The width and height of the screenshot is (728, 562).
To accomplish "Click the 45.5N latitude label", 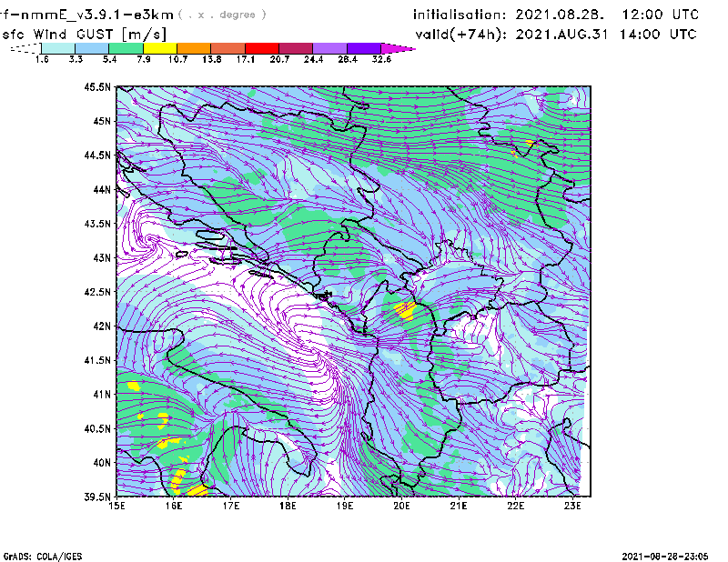I will point(97,86).
